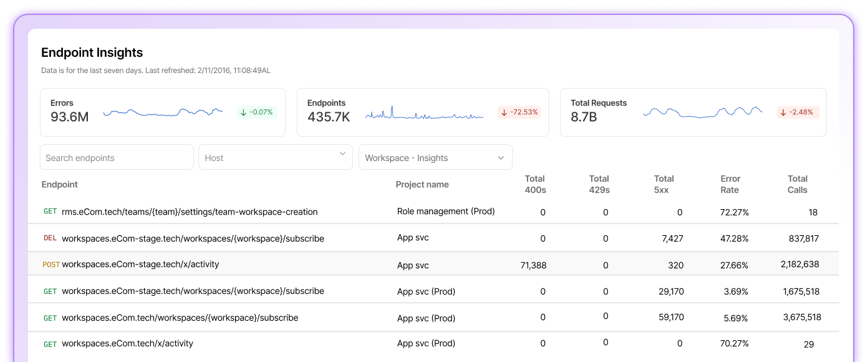
Task: Open GET workspaces.eCom.tech/x/activity endpoint
Action: coord(127,343)
